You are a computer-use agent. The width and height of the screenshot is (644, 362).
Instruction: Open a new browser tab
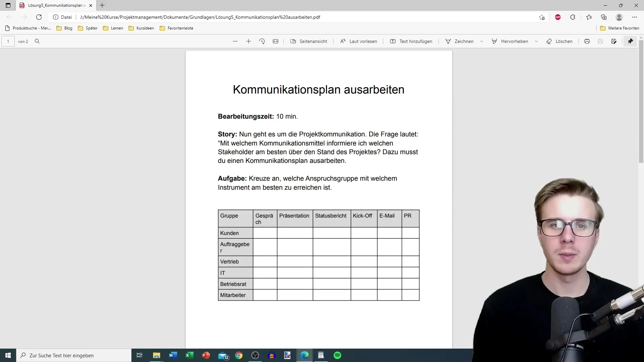coord(102,5)
